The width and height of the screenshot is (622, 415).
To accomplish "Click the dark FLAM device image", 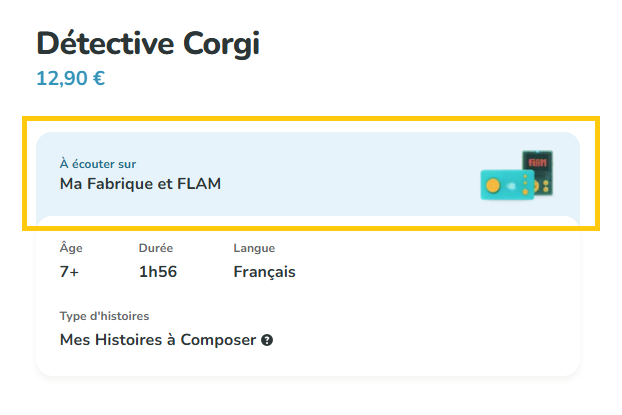I will pos(538,173).
